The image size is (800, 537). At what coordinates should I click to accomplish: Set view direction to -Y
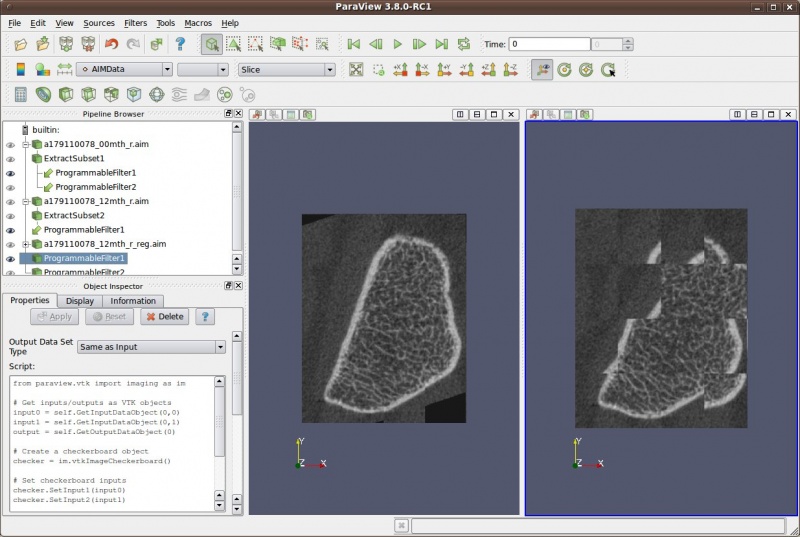[466, 69]
